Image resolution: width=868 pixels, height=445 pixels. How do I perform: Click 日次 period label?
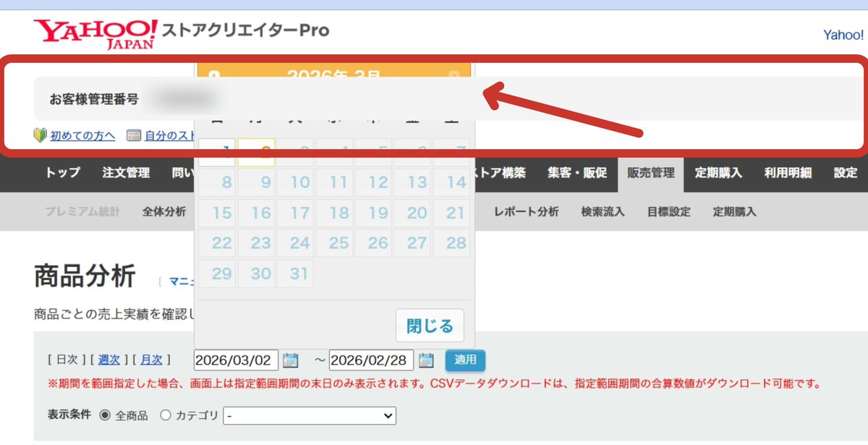(67, 360)
